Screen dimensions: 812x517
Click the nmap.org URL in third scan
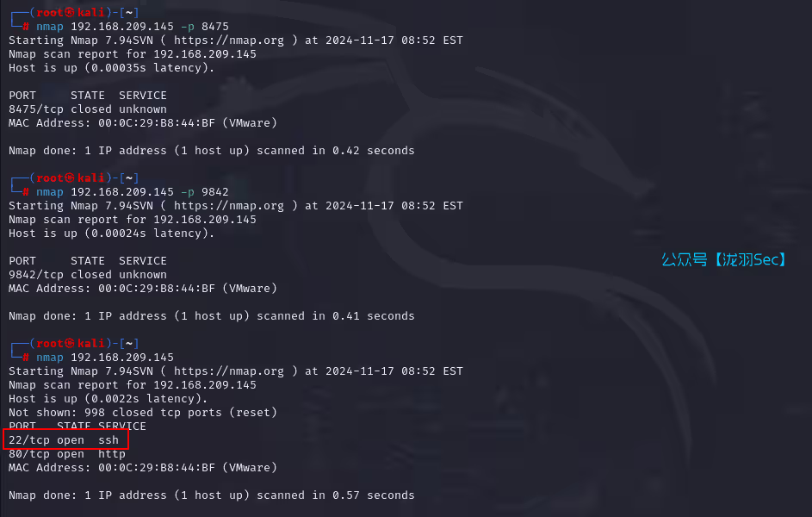coord(228,371)
